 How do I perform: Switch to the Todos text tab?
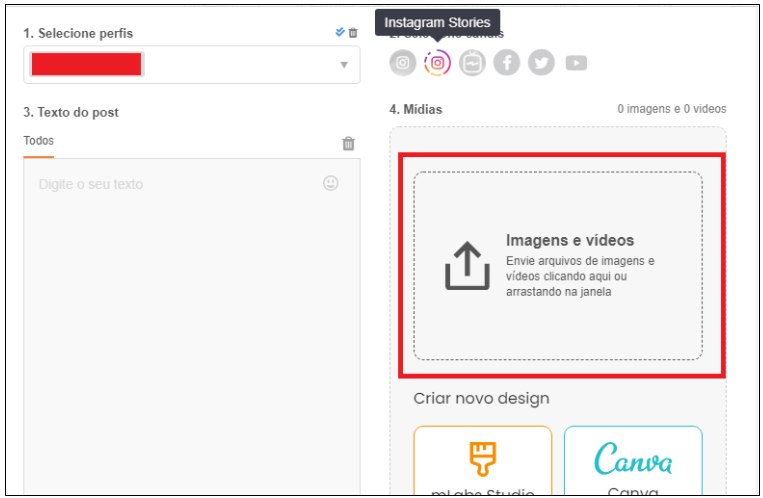click(38, 141)
